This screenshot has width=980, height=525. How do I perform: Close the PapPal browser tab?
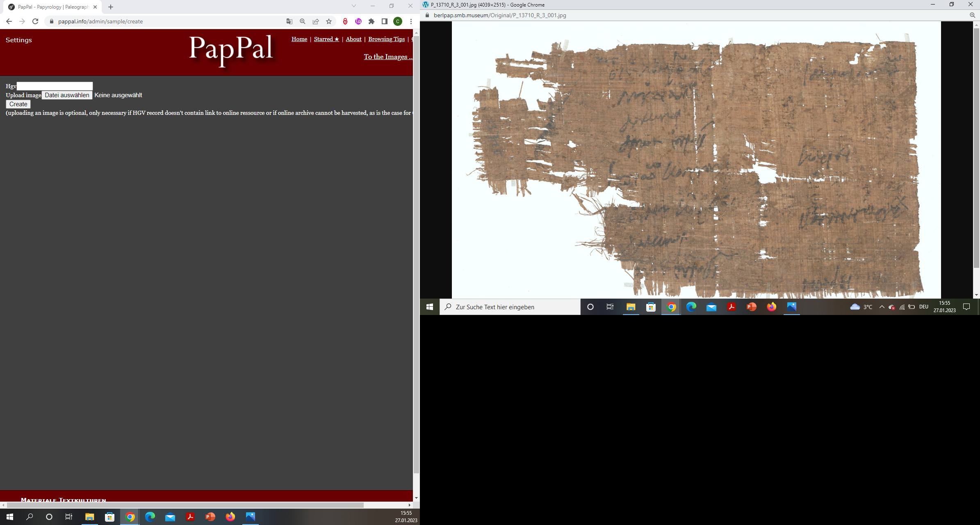click(95, 7)
